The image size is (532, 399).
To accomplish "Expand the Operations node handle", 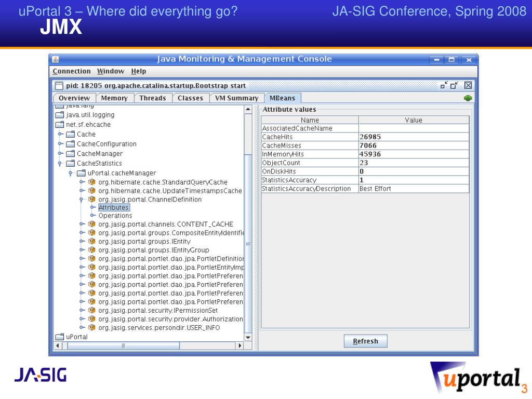I will 93,216.
